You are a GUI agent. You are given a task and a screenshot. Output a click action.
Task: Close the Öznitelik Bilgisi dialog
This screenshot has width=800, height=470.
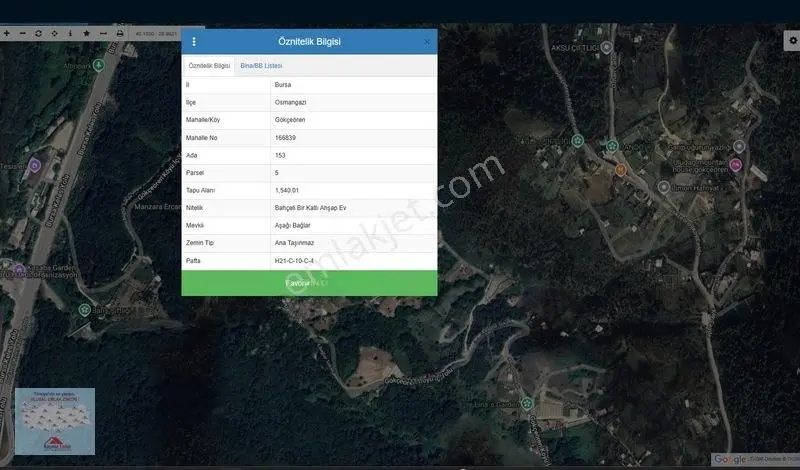[427, 42]
